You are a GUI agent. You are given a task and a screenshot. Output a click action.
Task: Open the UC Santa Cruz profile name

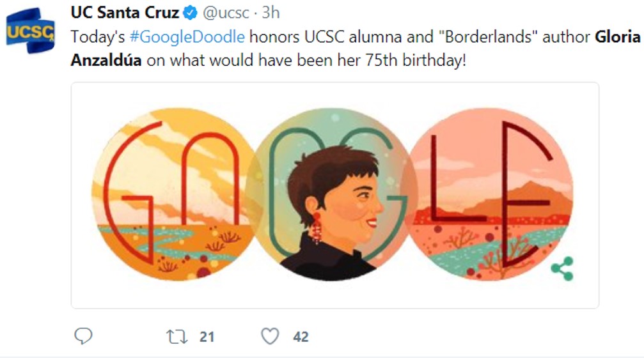pyautogui.click(x=125, y=13)
